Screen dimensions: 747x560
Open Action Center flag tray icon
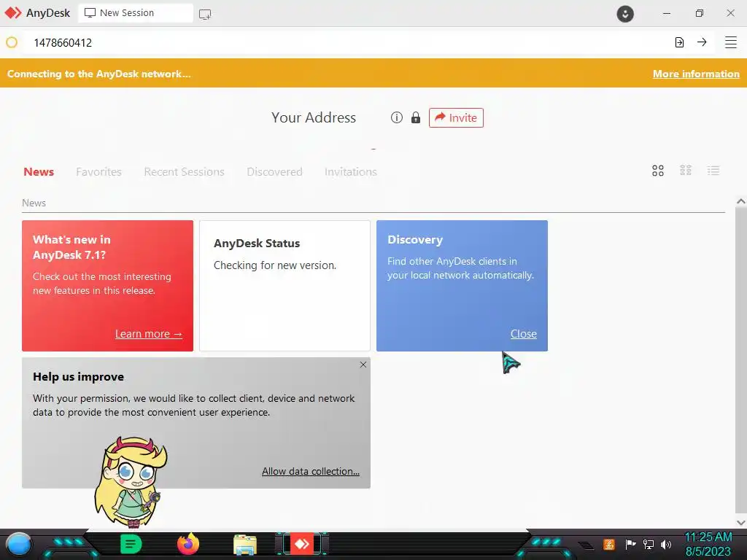click(x=630, y=544)
